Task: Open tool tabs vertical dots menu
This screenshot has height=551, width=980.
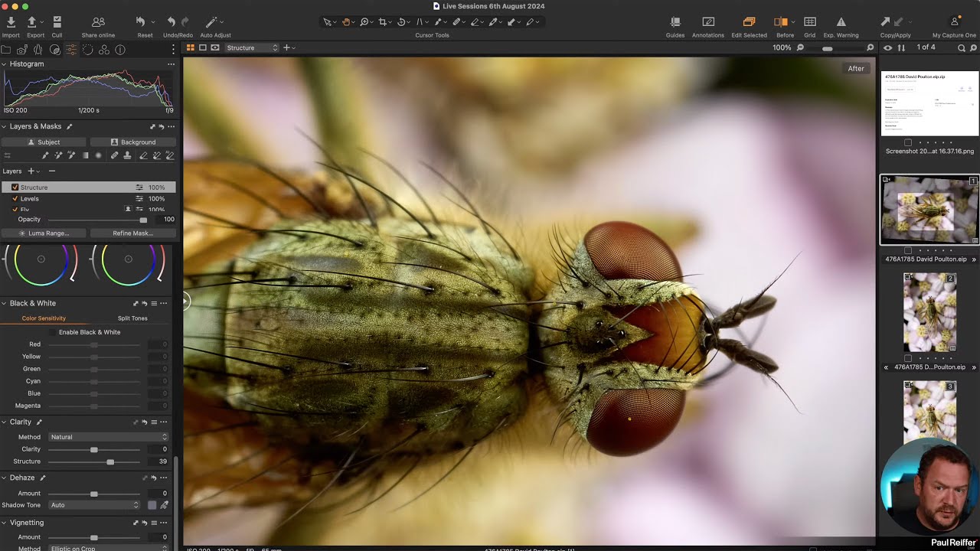Action: (x=174, y=50)
